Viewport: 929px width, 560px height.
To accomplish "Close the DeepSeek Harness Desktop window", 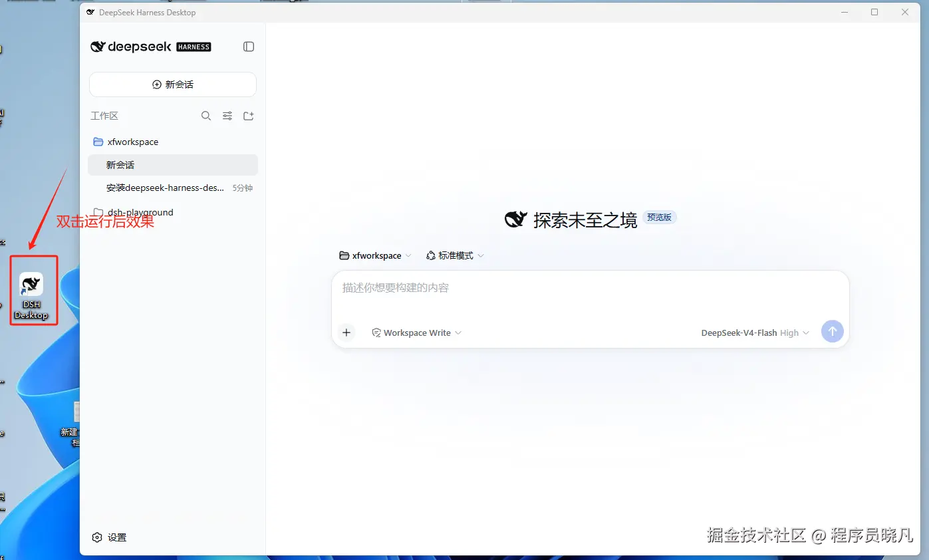I will point(905,12).
